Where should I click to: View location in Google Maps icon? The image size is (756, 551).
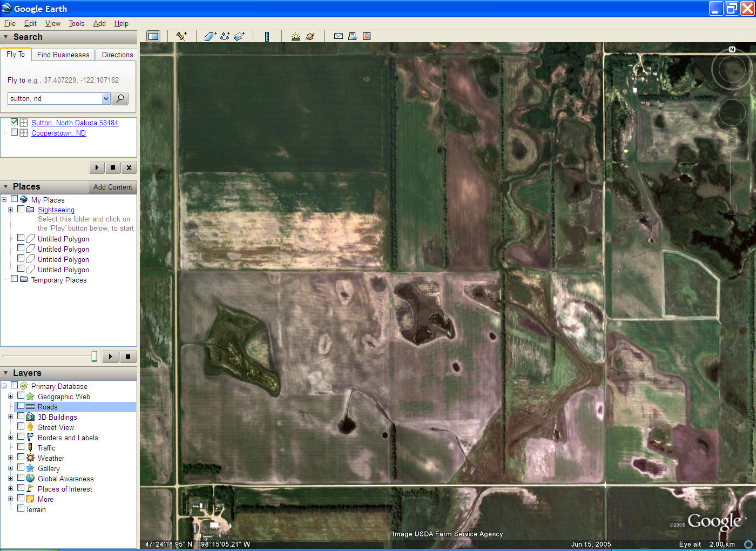click(x=367, y=36)
